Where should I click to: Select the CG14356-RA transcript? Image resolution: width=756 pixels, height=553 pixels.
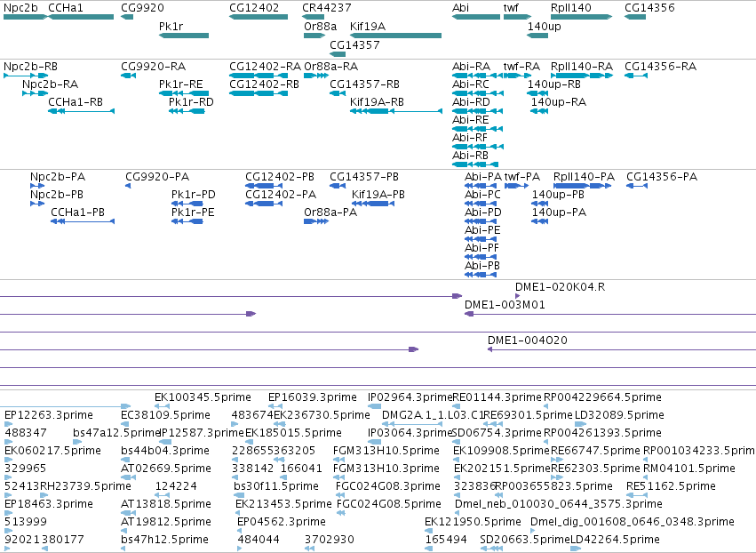click(x=636, y=76)
